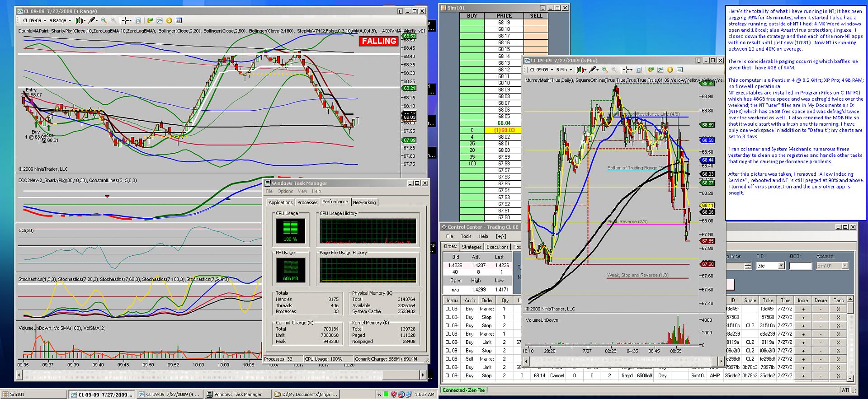
Task: Click the L link button on Sim101 DOM window
Action: 543,8
